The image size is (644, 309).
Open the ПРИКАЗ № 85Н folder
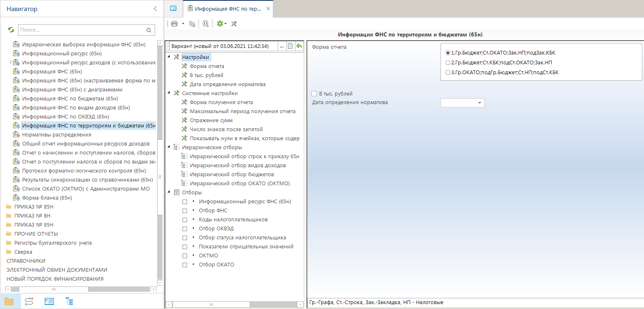click(34, 207)
